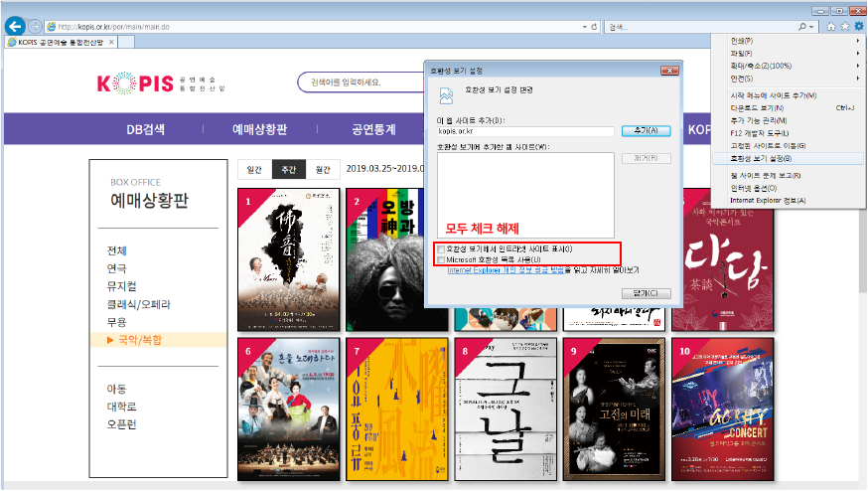
Task: Open the Internet Explorer privacy statement link
Action: click(x=506, y=270)
